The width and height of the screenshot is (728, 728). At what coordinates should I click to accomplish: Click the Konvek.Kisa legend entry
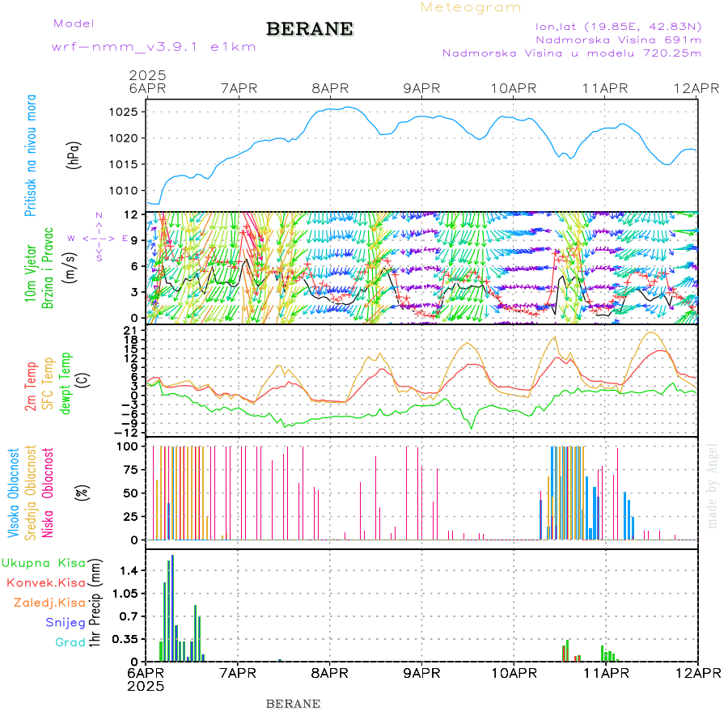[46, 582]
